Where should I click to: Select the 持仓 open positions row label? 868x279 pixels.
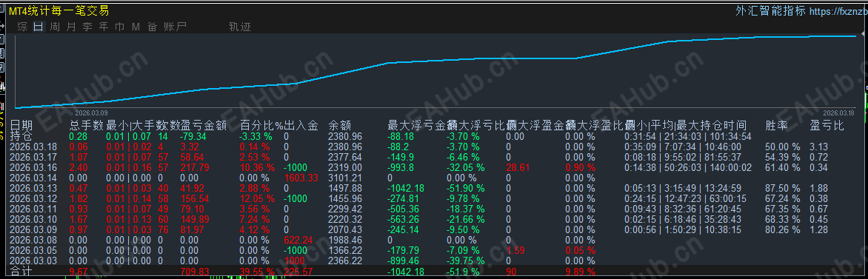click(21, 136)
